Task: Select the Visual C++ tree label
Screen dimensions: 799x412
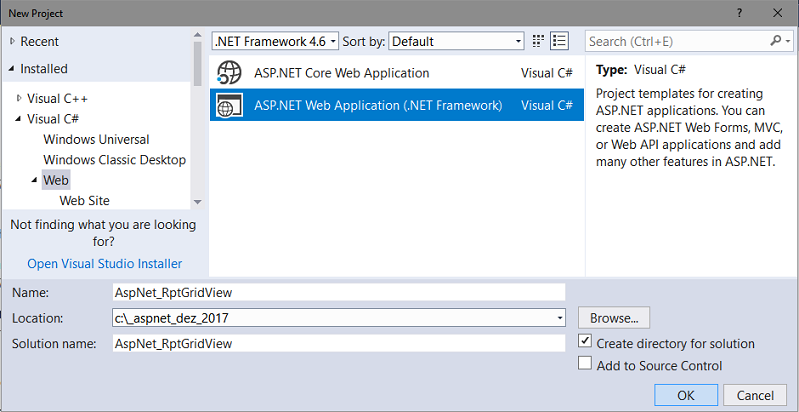Action: click(58, 98)
